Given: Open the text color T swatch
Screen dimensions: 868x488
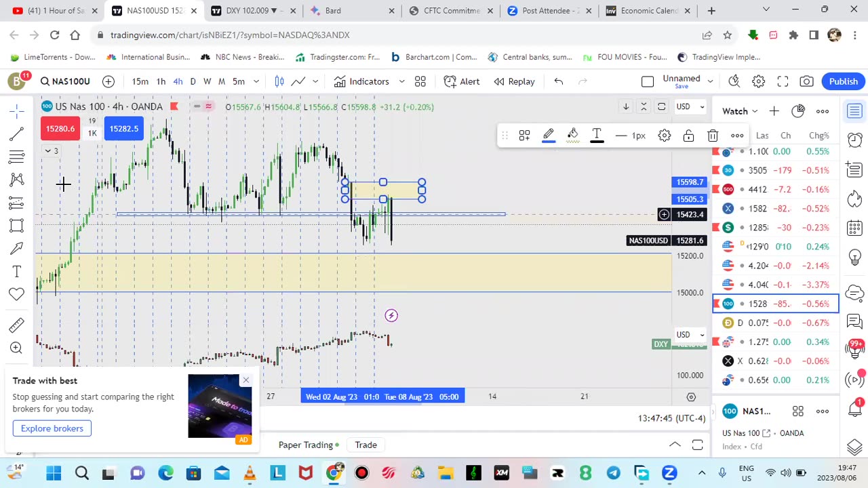Looking at the screenshot, I should (597, 136).
